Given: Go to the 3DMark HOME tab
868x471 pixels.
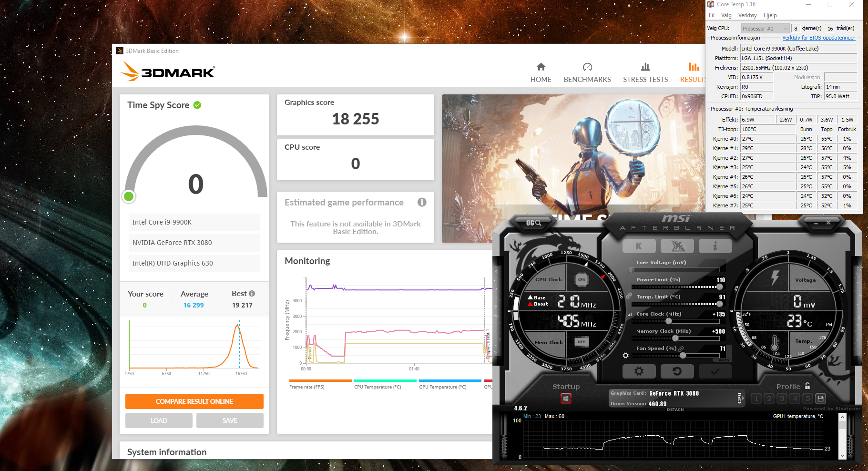Looking at the screenshot, I should click(541, 73).
